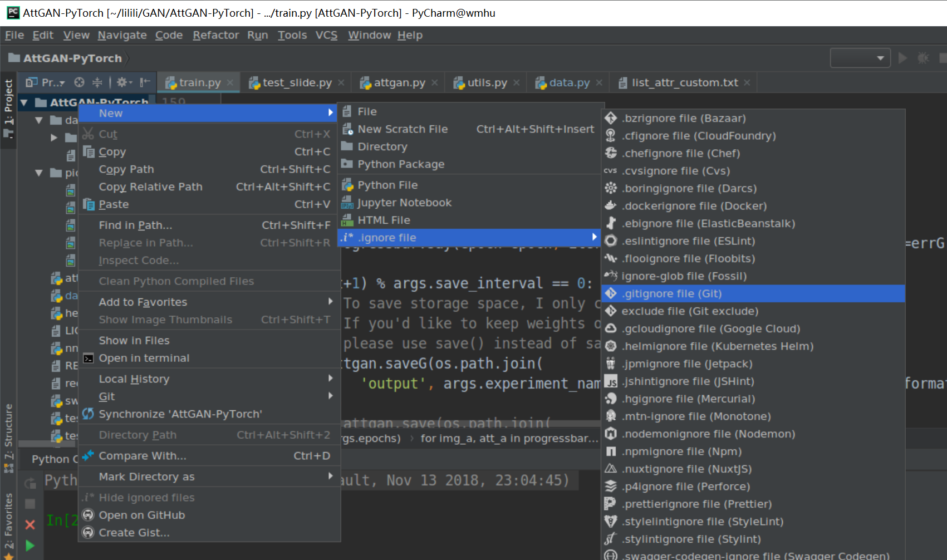This screenshot has height=560, width=947.
Task: Choose Open in terminal
Action: [x=208, y=358]
